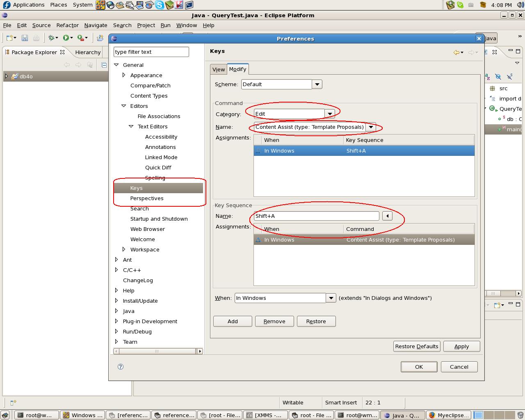
Task: Click the Outline view menu triangle
Action: click(x=517, y=63)
